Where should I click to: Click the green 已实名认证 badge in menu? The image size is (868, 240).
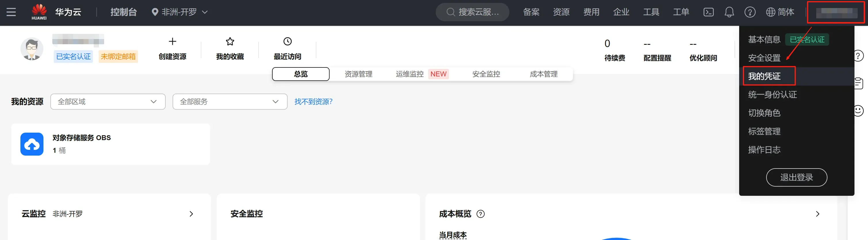(807, 40)
